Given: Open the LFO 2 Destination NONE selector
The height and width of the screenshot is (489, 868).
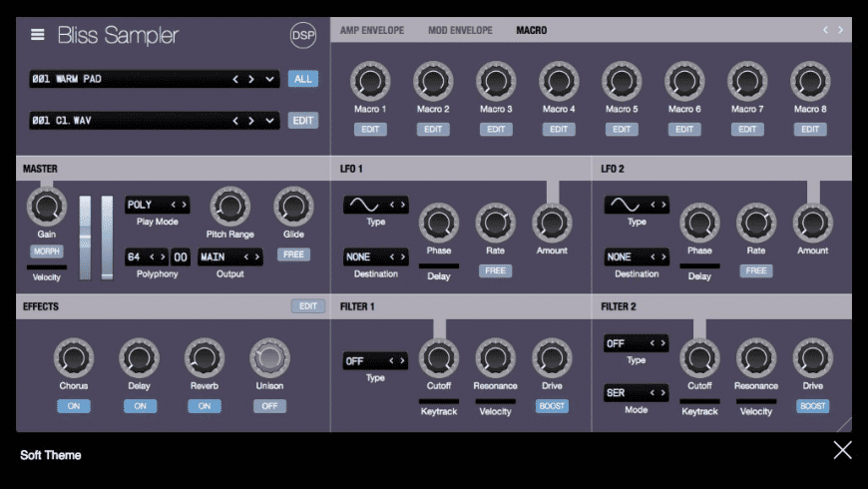Looking at the screenshot, I should point(637,256).
